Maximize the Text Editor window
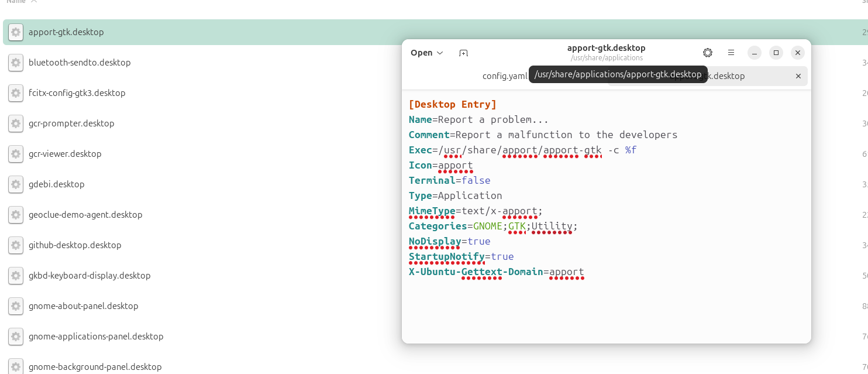Viewport: 868px width, 374px height. (776, 53)
